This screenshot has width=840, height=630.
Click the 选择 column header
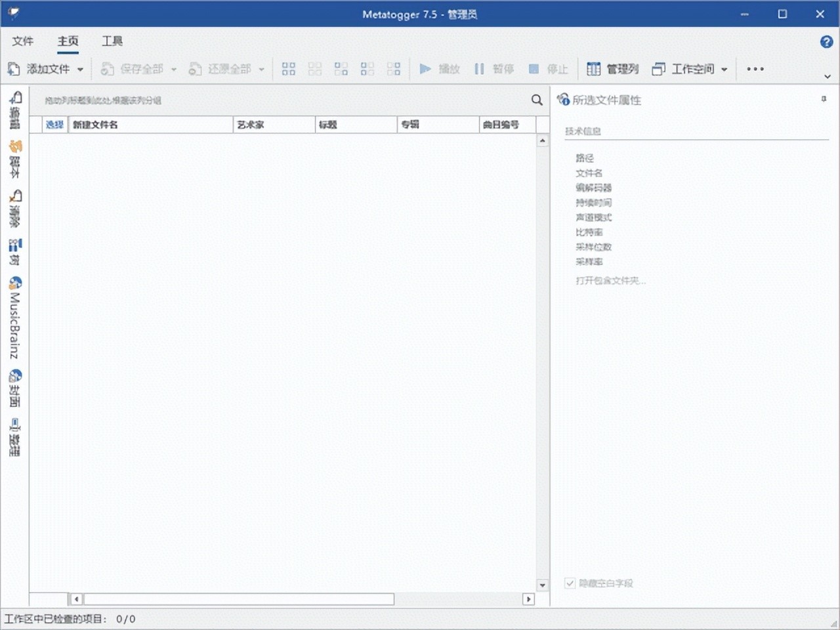[54, 125]
